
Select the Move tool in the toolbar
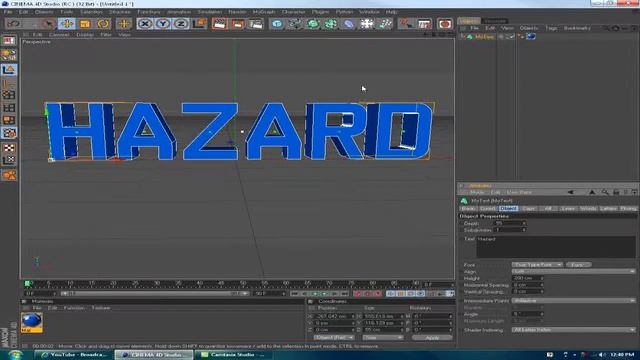pos(67,24)
